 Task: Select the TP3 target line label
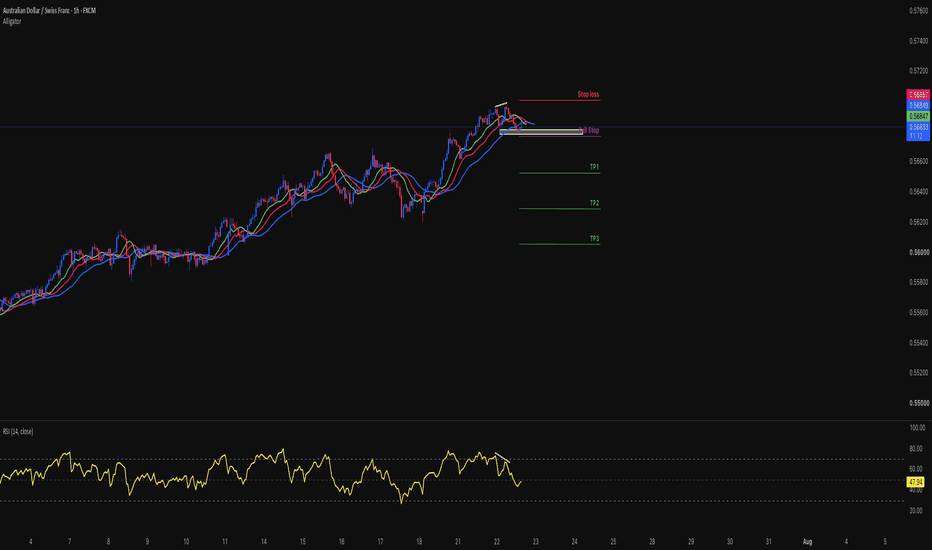pyautogui.click(x=594, y=238)
